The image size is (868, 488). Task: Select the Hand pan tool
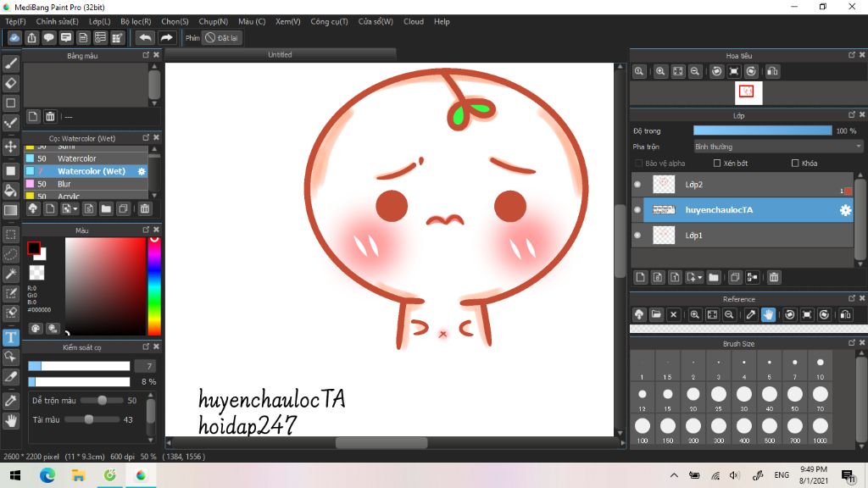coord(10,421)
